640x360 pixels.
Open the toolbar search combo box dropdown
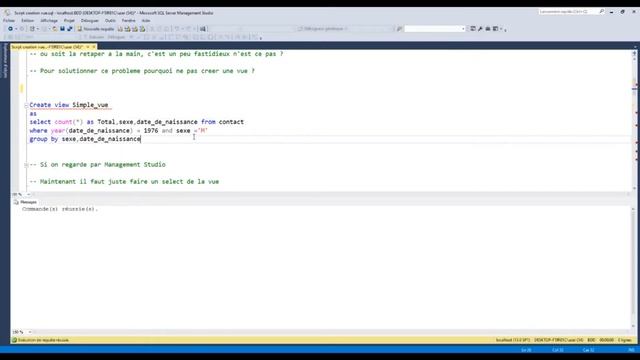coord(463,29)
